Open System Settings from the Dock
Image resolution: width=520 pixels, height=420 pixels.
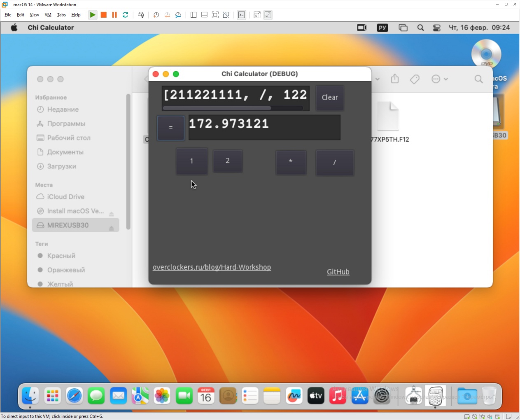[x=382, y=396]
